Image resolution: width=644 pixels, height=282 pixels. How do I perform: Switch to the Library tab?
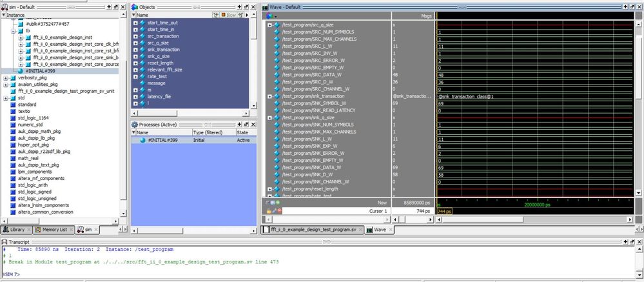pyautogui.click(x=15, y=230)
